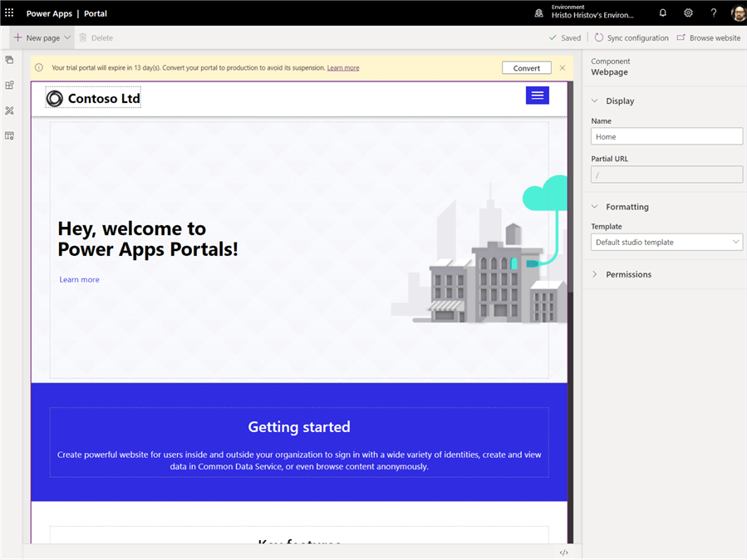Open the app launcher waffle icon
The width and height of the screenshot is (747, 560).
click(9, 12)
